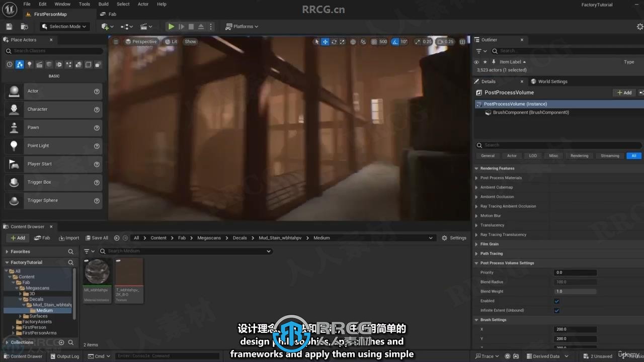Click the Blend Weight value field
644x362 pixels.
click(576, 292)
